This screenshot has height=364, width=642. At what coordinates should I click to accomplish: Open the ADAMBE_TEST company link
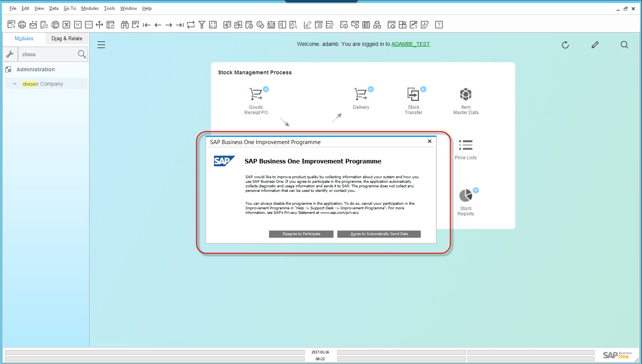click(x=410, y=44)
